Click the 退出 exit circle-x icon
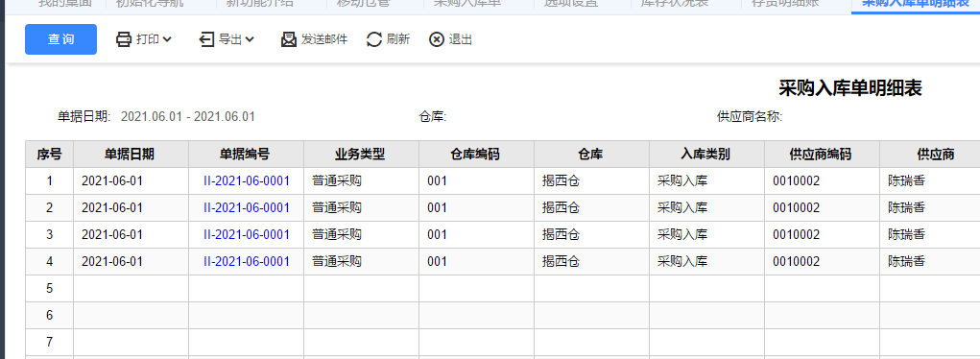The image size is (980, 359). pyautogui.click(x=437, y=39)
